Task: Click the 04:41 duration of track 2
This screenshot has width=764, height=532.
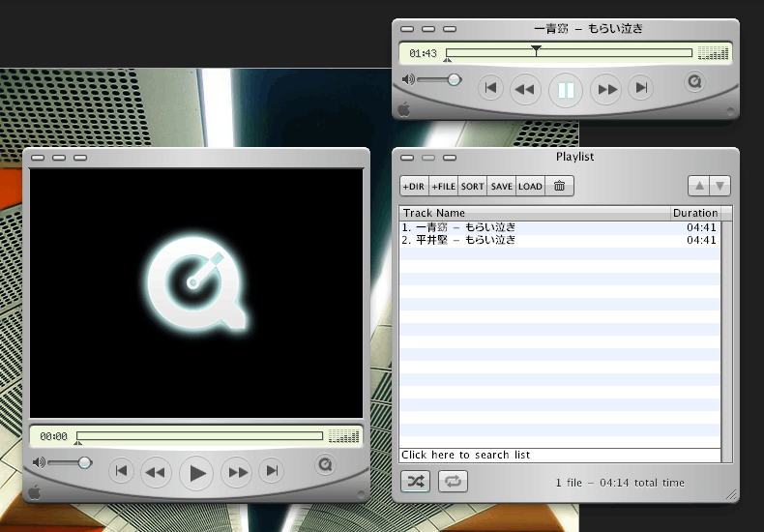Action: (701, 240)
